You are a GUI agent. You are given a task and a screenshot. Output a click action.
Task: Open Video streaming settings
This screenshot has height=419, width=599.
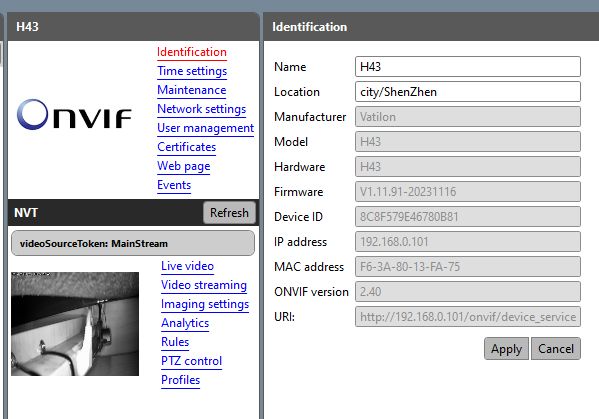[204, 285]
